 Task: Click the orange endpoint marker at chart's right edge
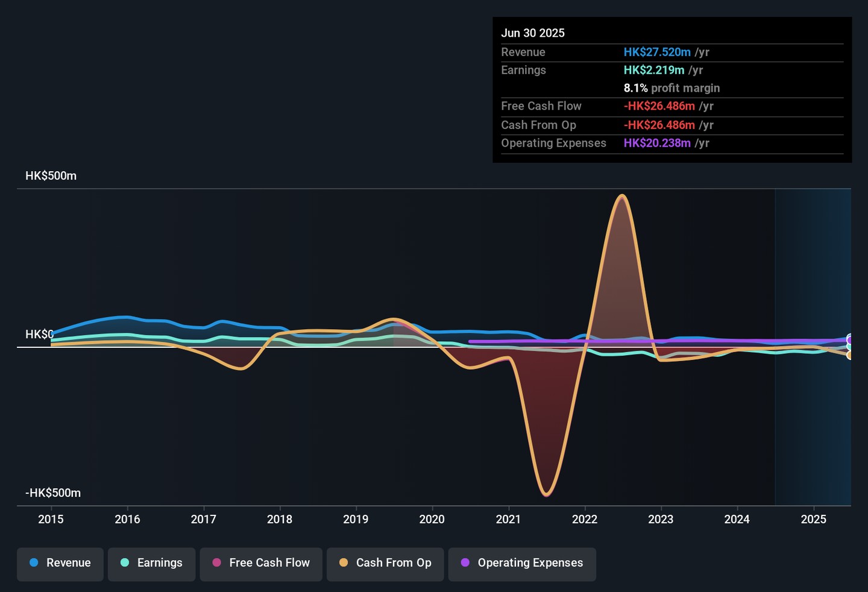tap(850, 355)
